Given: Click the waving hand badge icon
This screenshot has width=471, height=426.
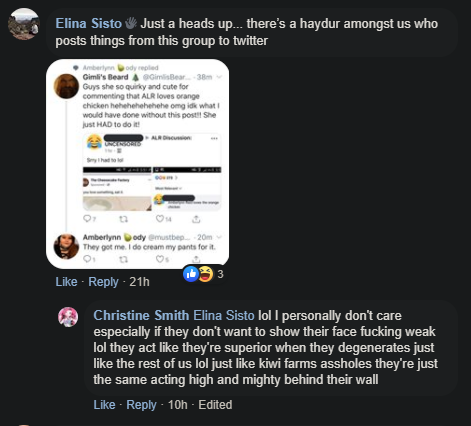Looking at the screenshot, I should pyautogui.click(x=131, y=23).
